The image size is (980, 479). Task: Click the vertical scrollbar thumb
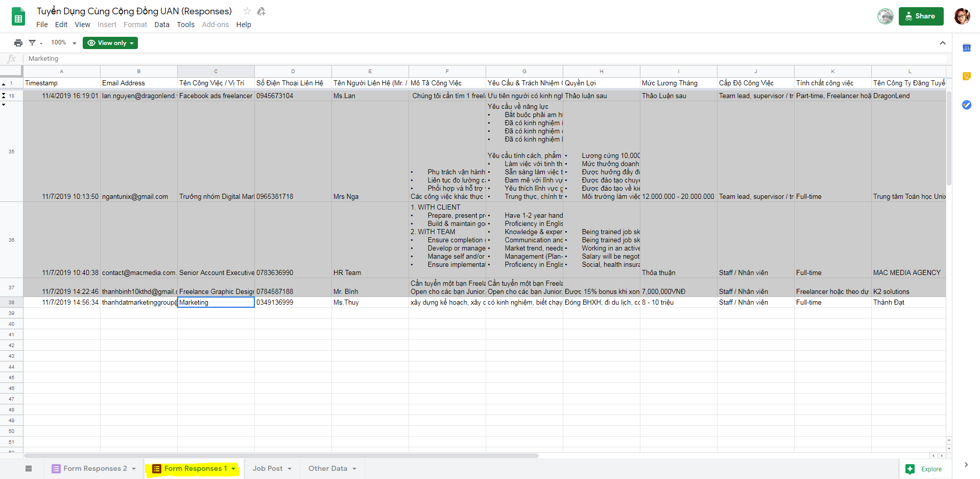point(949,138)
